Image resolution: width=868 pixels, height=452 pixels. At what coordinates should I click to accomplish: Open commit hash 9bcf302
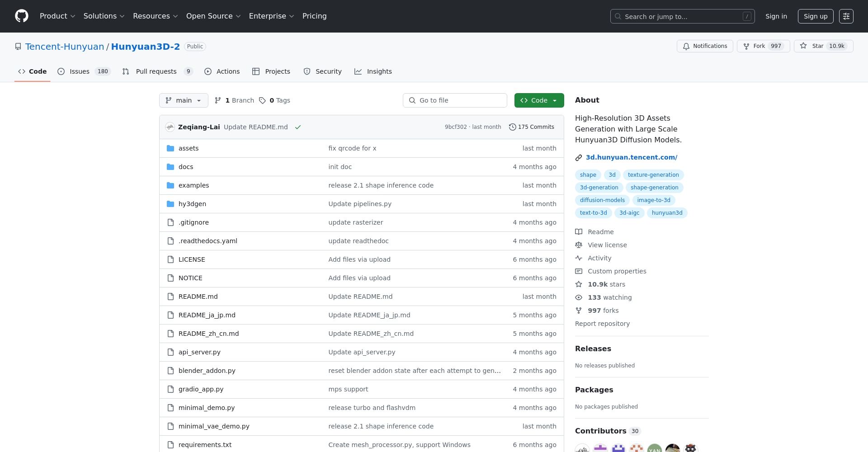point(456,127)
